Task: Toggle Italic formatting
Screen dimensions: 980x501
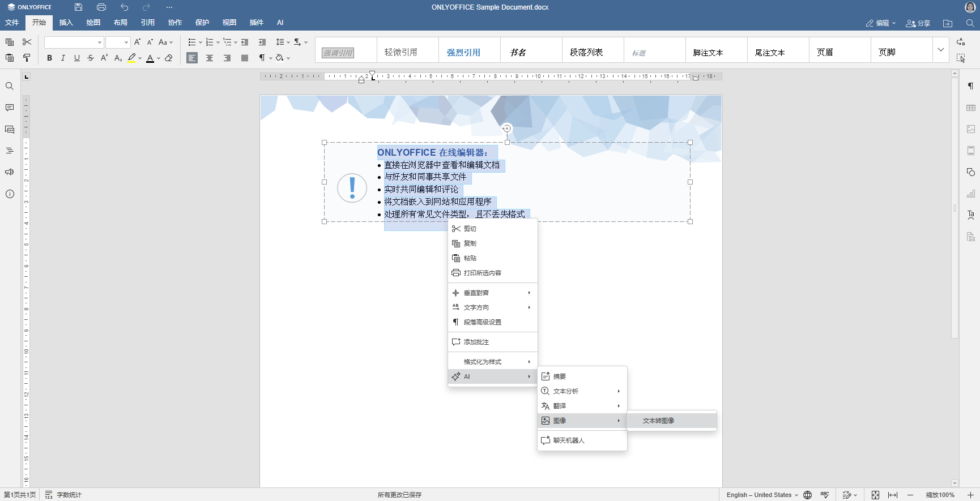Action: (63, 58)
